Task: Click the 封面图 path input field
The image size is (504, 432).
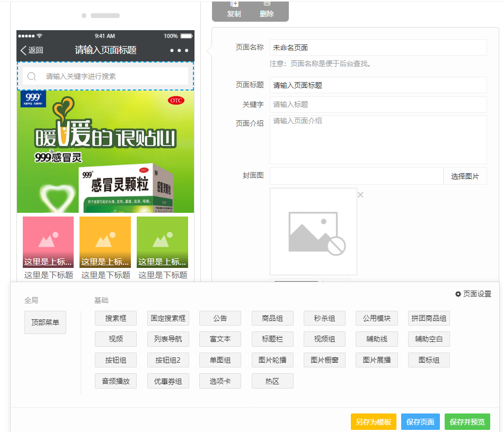Action: (x=357, y=176)
